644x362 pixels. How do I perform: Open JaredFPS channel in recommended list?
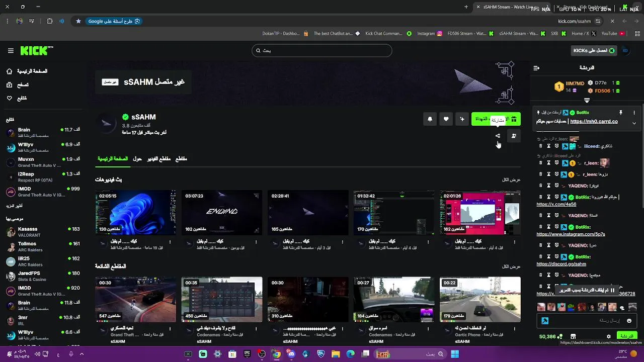(x=43, y=276)
